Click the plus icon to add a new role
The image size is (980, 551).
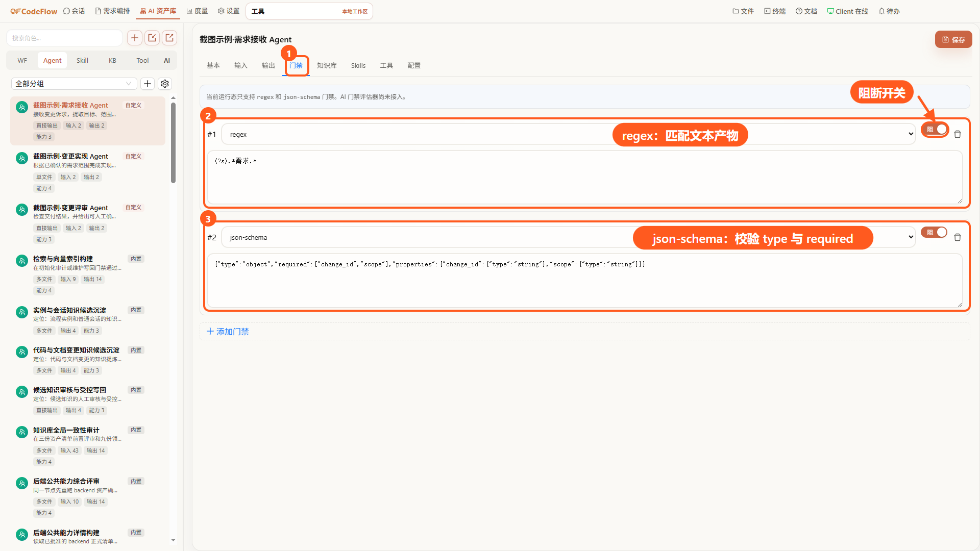point(135,38)
